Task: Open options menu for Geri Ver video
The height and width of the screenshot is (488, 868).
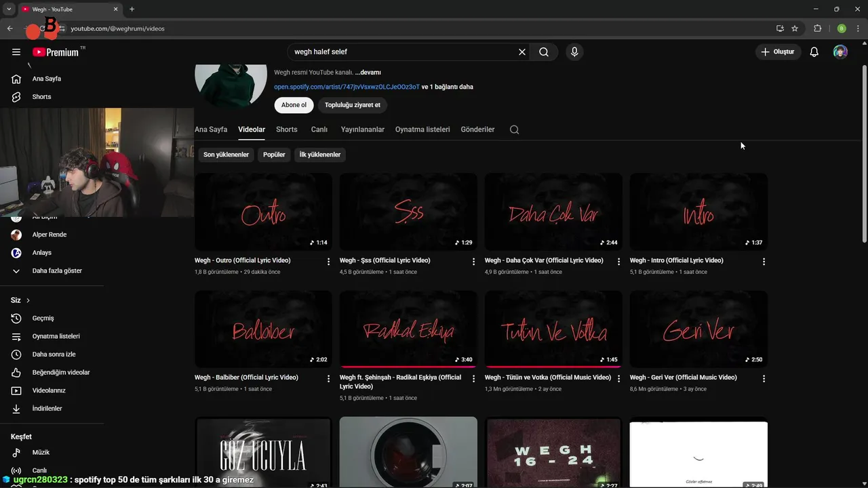Action: pos(764,379)
